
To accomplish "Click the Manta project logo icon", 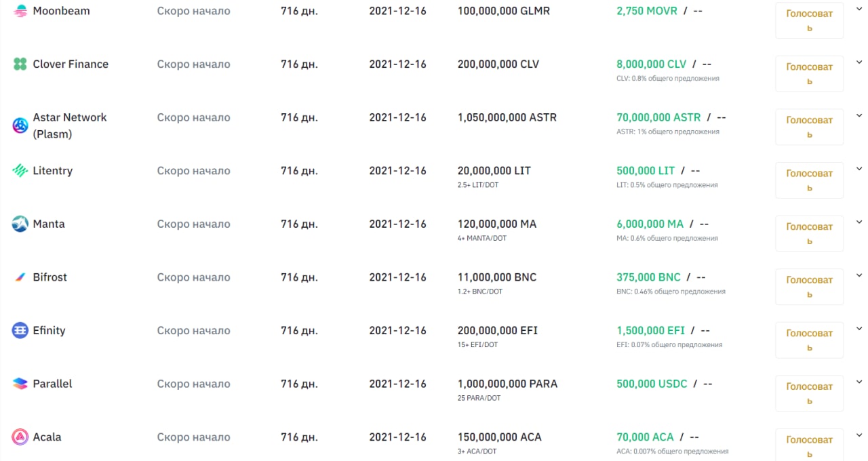I will click(x=20, y=224).
